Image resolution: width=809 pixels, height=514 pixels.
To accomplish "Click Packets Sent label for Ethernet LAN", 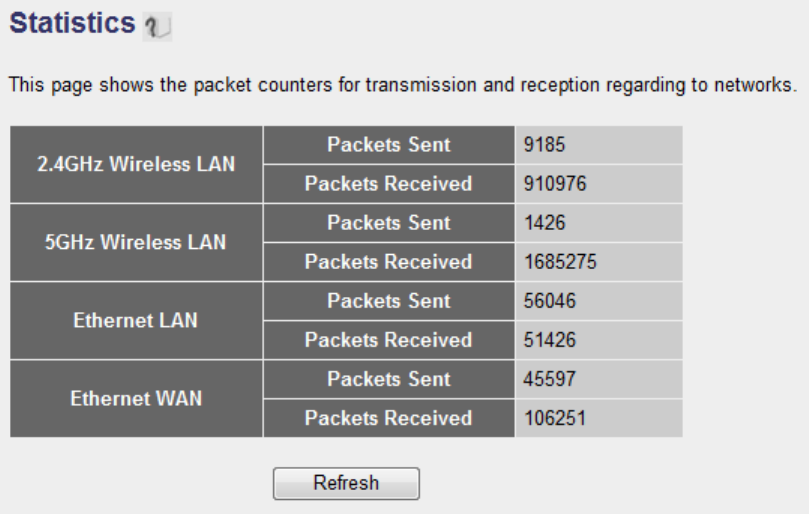I will click(x=388, y=301).
